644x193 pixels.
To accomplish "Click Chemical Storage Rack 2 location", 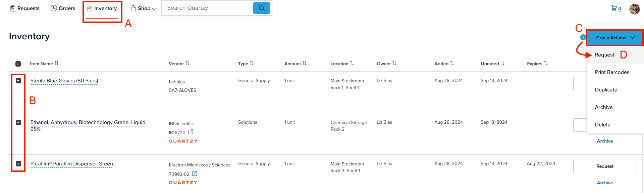I will pyautogui.click(x=348, y=126).
